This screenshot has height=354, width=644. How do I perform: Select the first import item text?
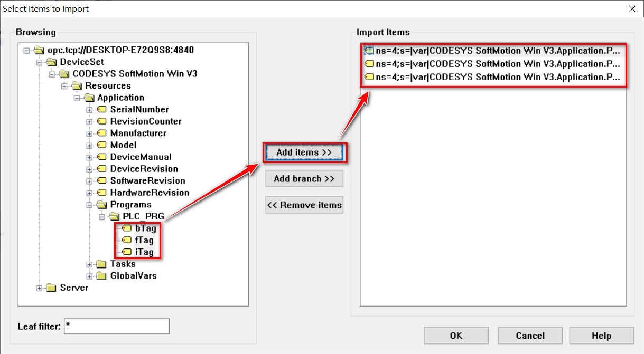(x=498, y=51)
